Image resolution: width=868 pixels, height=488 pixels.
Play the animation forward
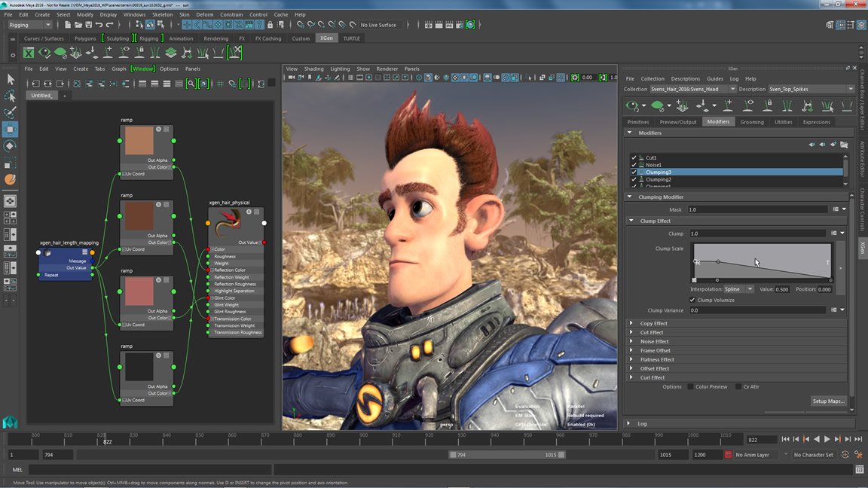(x=827, y=439)
